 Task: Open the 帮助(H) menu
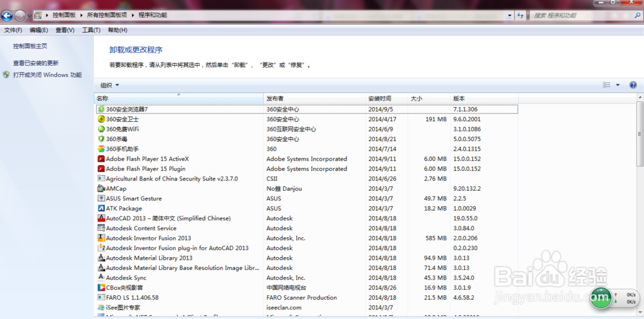tap(117, 30)
